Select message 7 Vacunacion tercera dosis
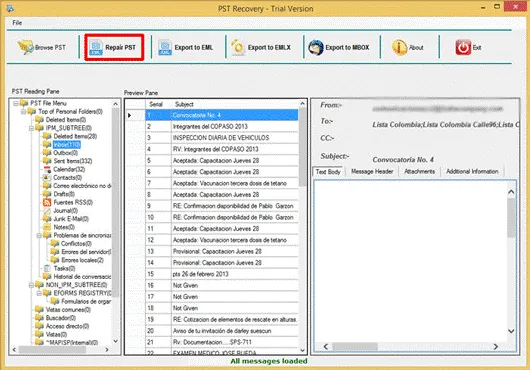 pyautogui.click(x=222, y=183)
